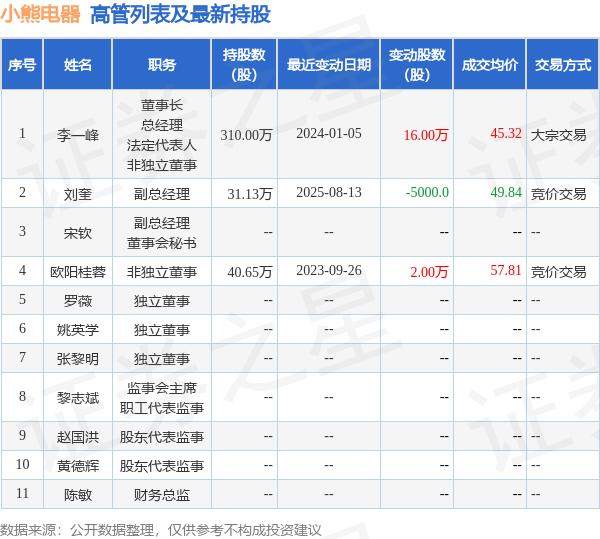Select the name 李一峰
The width and height of the screenshot is (600, 539).
[x=78, y=135]
